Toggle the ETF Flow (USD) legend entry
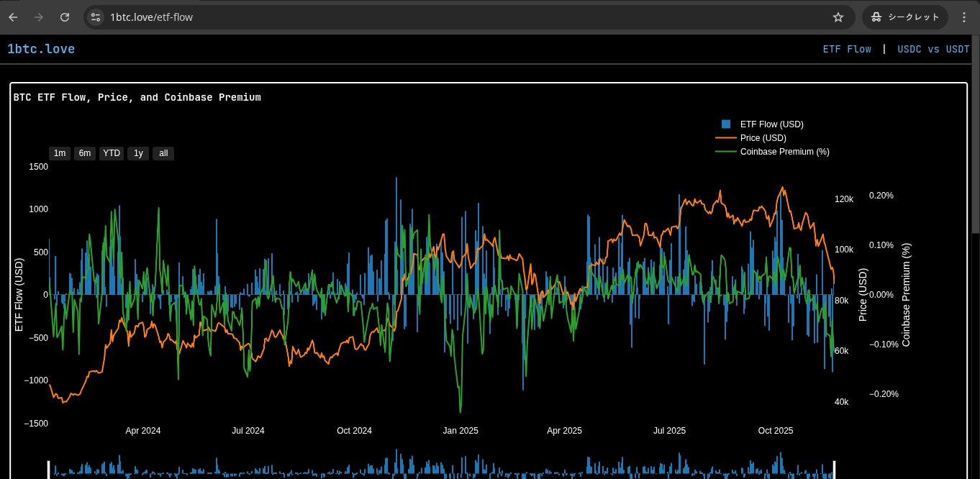Viewport: 980px width, 479px height. [771, 124]
